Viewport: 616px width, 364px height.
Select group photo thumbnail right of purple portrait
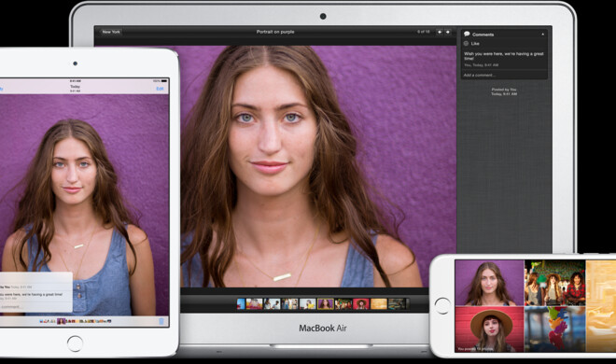coord(343,304)
